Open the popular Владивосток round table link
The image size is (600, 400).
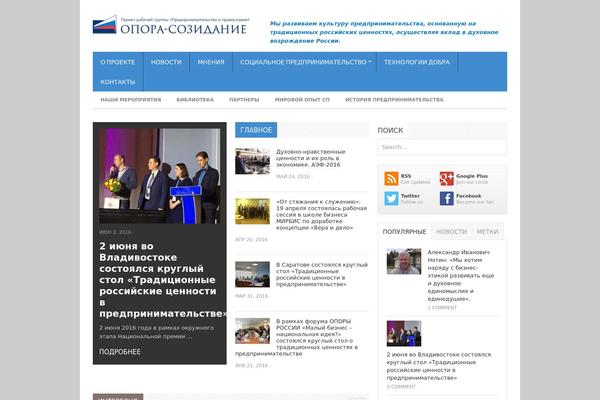pos(439,366)
